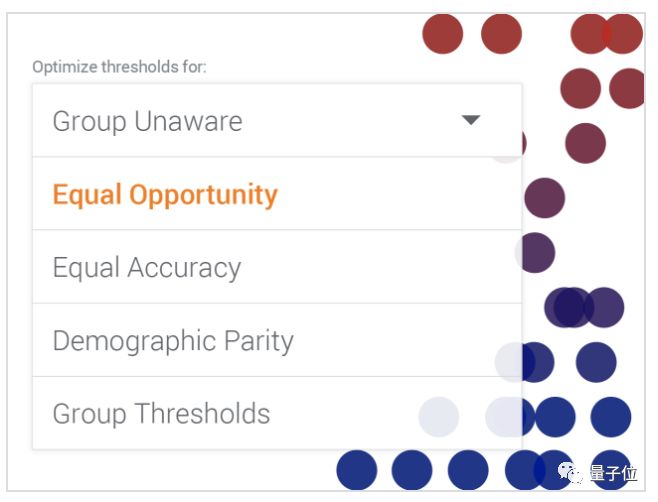Collapse the dropdown using the arrow

(471, 121)
